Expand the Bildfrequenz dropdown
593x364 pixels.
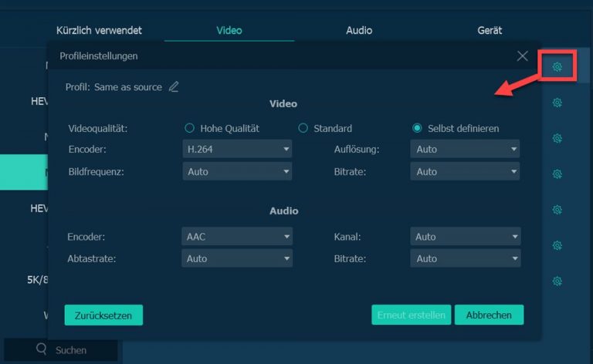tap(237, 172)
